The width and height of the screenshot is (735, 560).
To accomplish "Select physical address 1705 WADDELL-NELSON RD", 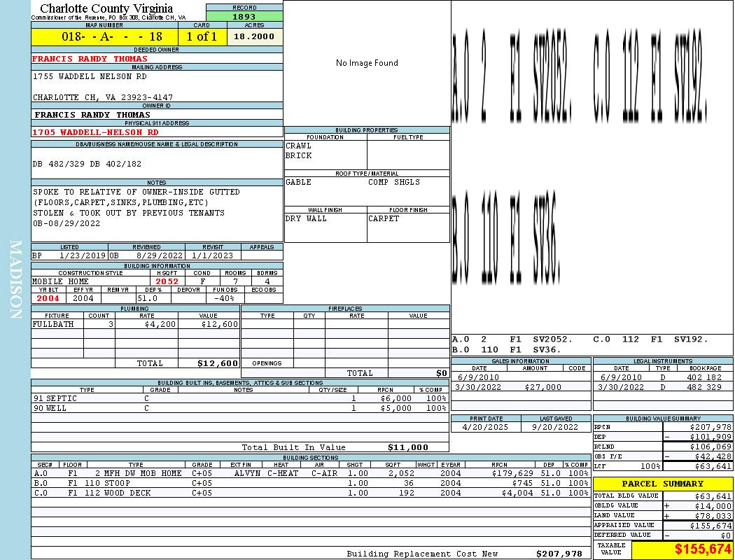I will pyautogui.click(x=95, y=132).
